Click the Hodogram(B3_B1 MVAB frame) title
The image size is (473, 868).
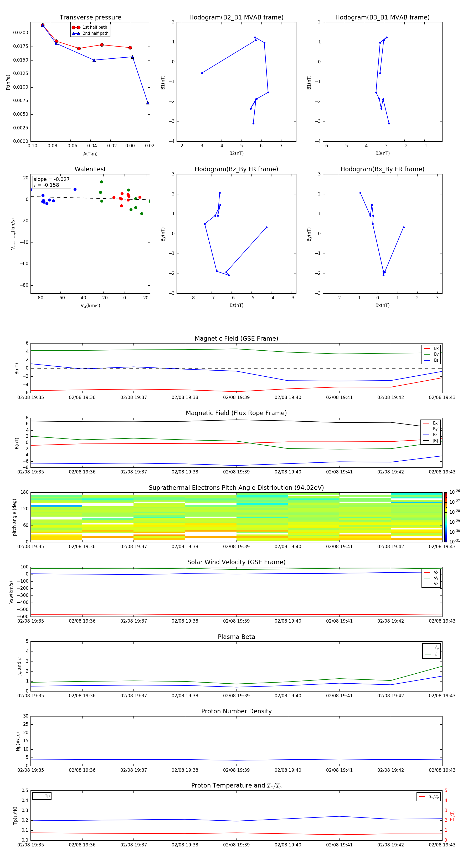tap(382, 18)
